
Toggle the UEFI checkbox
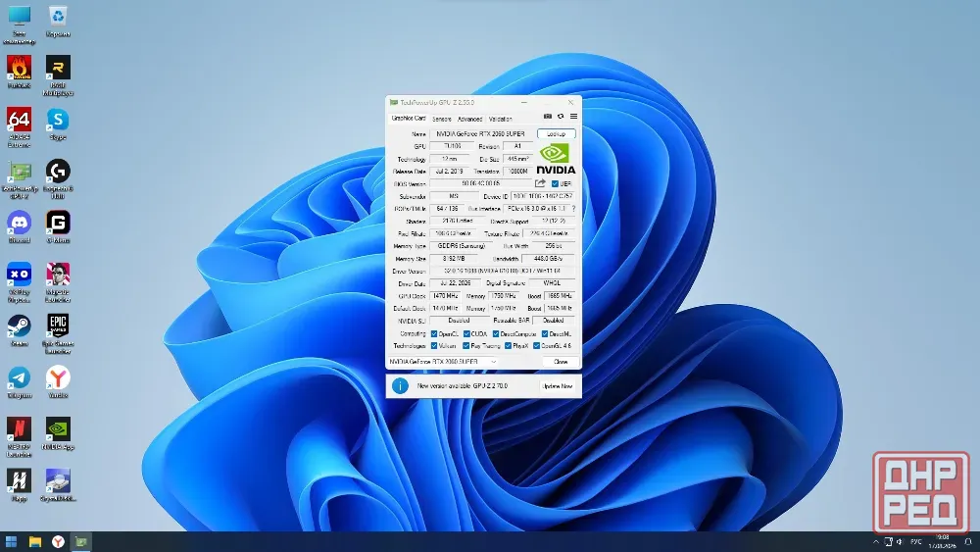pyautogui.click(x=555, y=183)
